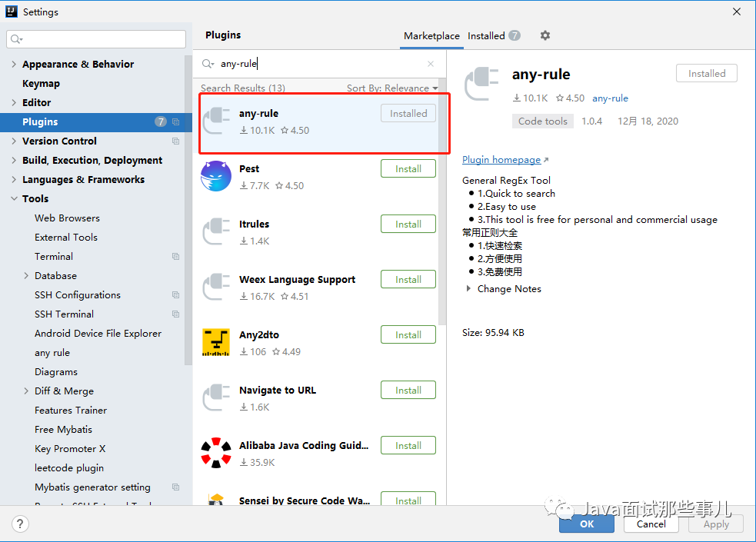Viewport: 756px width, 542px height.
Task: Select Plugins in settings tree
Action: click(96, 122)
